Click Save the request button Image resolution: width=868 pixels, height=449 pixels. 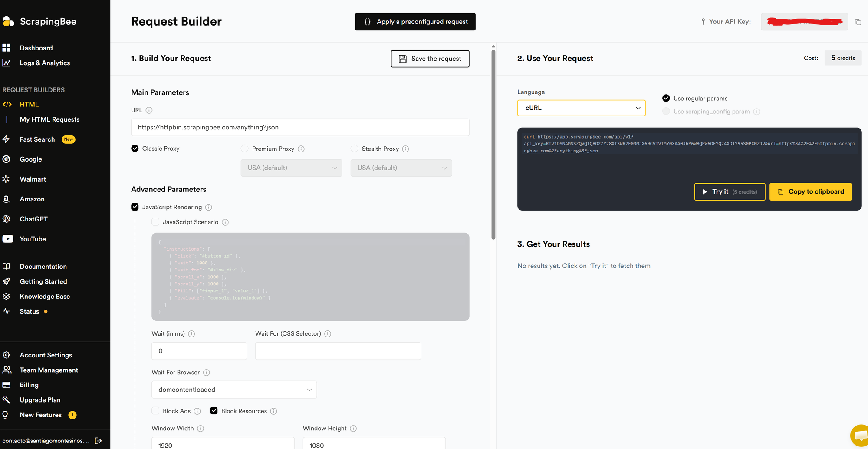[430, 59]
